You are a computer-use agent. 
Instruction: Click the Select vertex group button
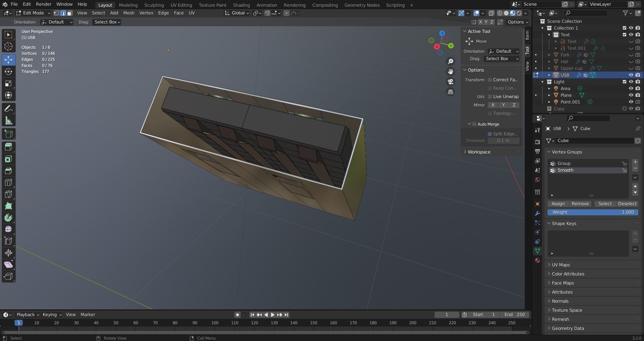point(605,204)
